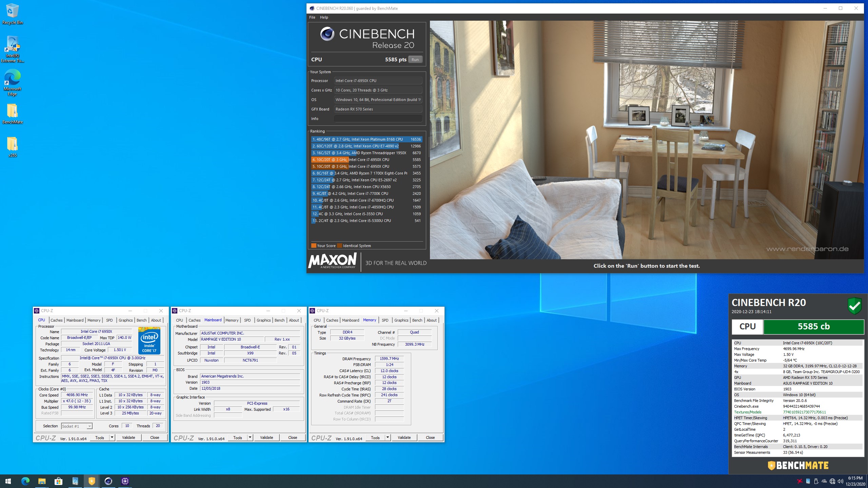
Task: Click Validate in the CPU-Z CPU window
Action: (129, 438)
